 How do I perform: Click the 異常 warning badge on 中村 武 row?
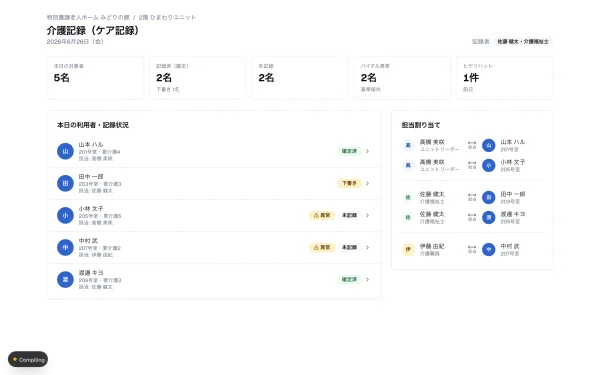322,248
